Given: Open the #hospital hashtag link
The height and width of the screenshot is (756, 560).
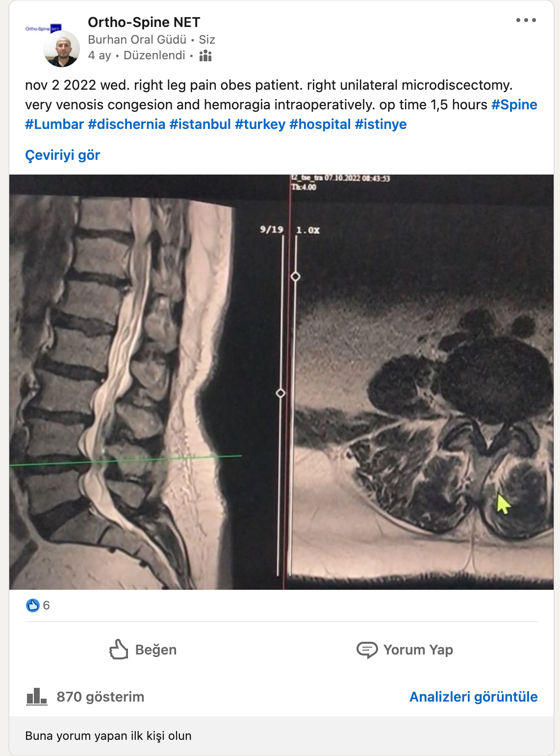Looking at the screenshot, I should pyautogui.click(x=320, y=125).
